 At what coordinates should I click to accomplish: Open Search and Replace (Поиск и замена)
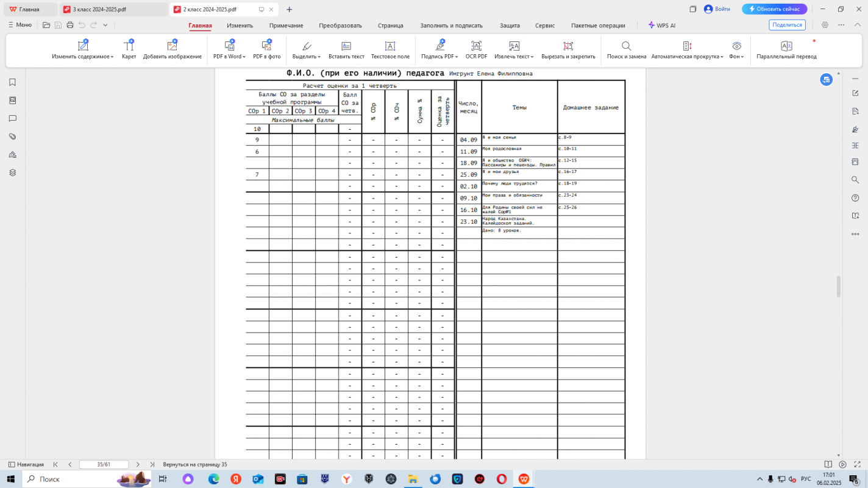626,46
